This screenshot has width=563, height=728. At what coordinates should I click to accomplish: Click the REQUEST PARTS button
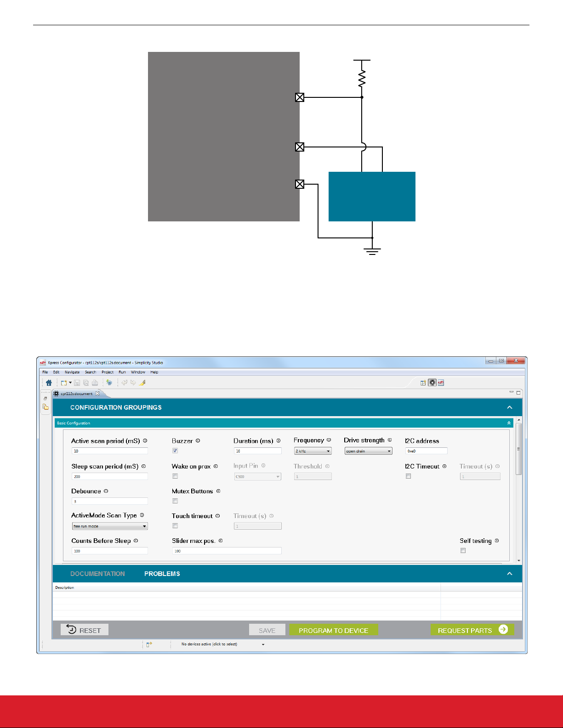click(472, 630)
